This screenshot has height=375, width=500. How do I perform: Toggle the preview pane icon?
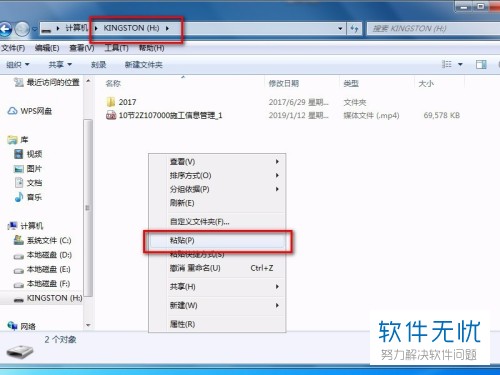[x=481, y=64]
